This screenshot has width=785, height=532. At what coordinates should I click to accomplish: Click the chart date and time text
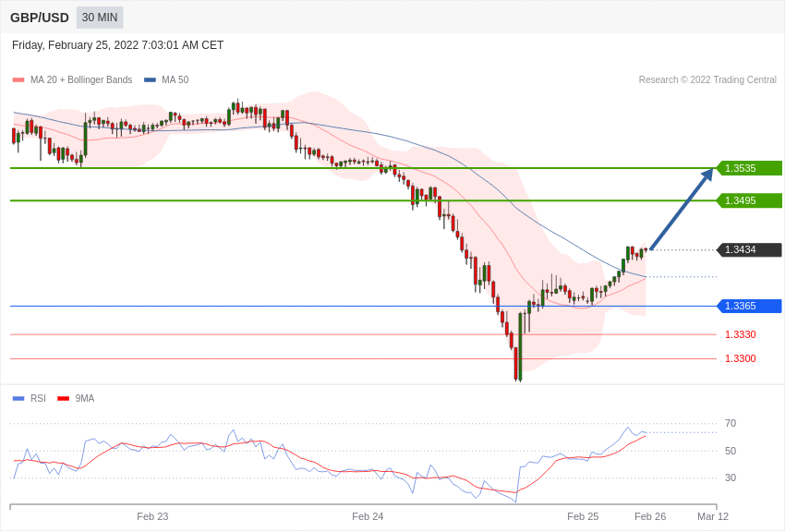[x=117, y=45]
